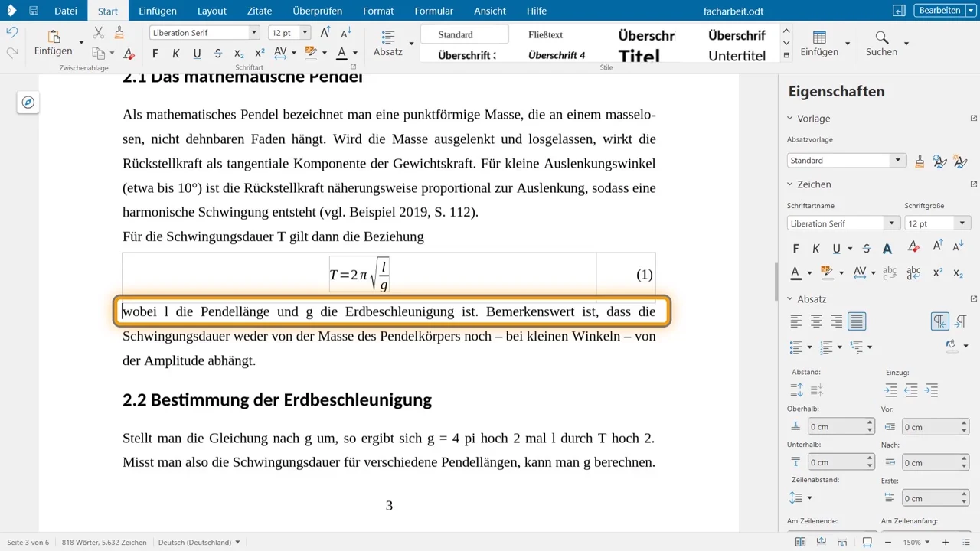Open the ribbon font size dropdown

pos(305,33)
